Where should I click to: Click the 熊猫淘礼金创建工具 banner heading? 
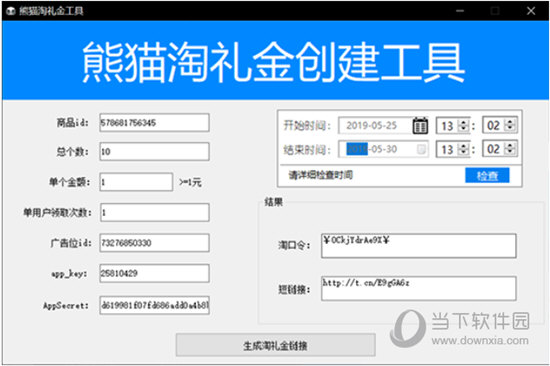click(x=273, y=62)
